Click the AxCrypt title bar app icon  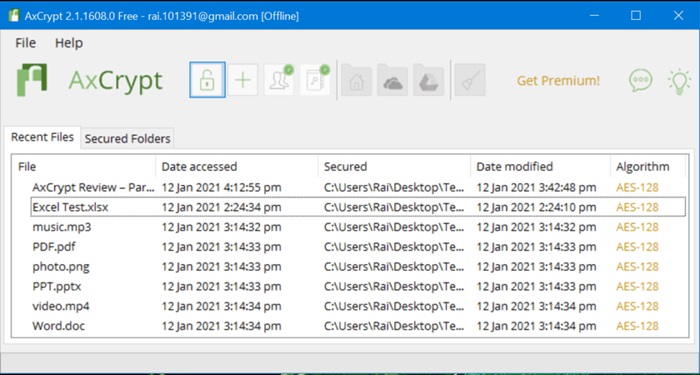14,15
